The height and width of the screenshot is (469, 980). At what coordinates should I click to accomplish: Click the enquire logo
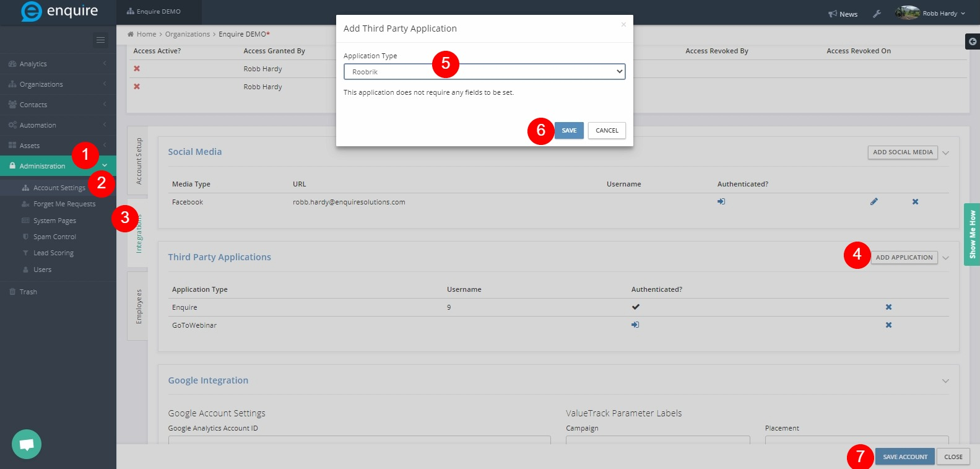click(x=59, y=11)
